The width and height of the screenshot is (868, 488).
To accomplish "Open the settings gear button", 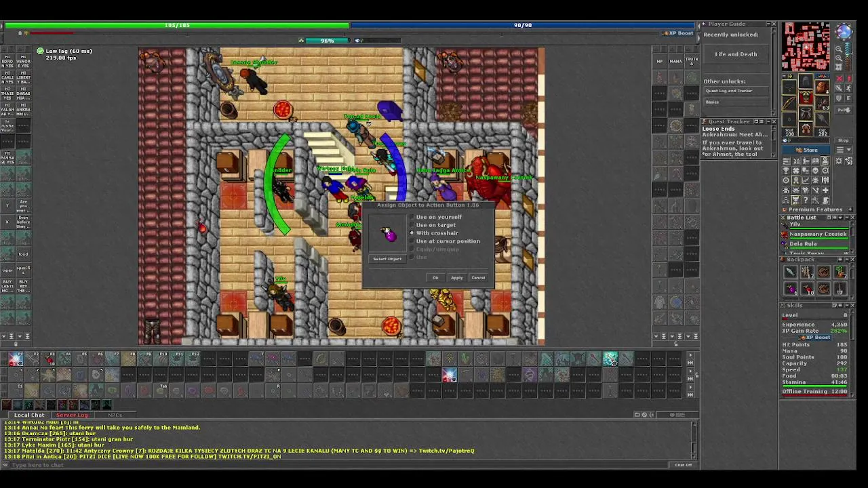I will click(x=839, y=161).
